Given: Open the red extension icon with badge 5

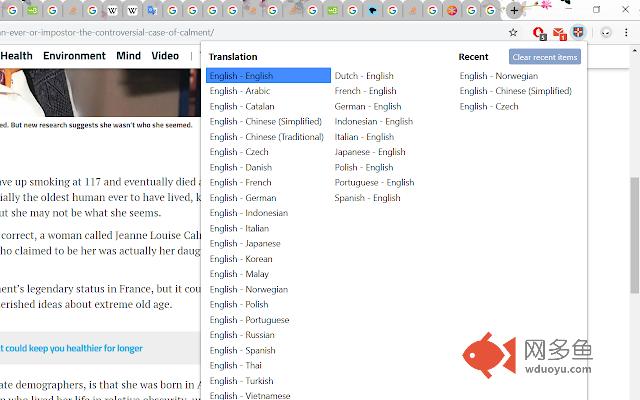Looking at the screenshot, I should tap(539, 33).
